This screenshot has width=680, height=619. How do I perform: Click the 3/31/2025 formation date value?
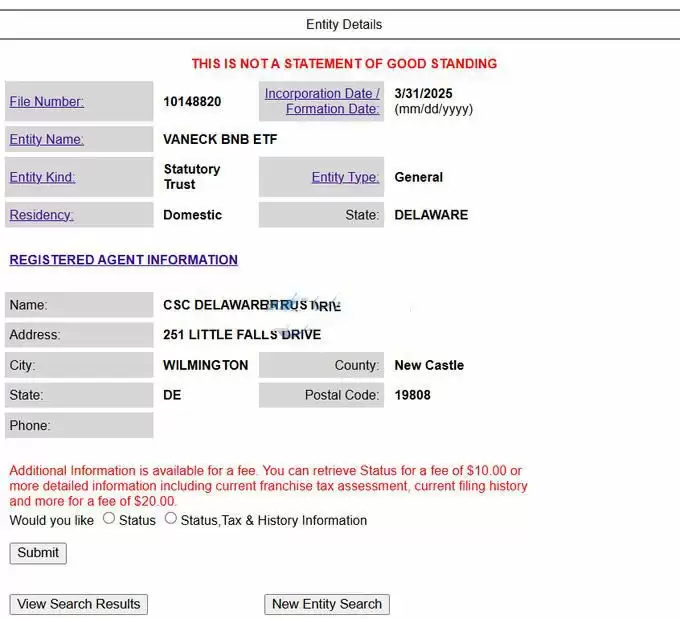coord(423,94)
